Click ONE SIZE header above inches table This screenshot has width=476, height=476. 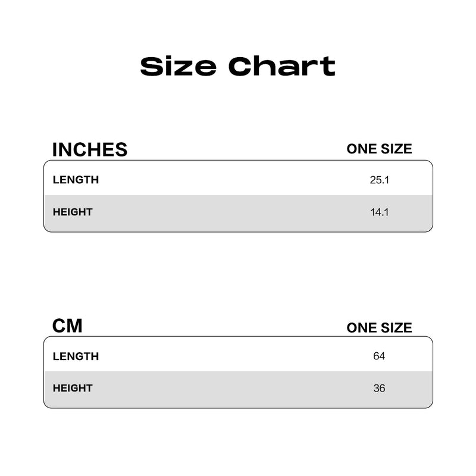pyautogui.click(x=379, y=149)
